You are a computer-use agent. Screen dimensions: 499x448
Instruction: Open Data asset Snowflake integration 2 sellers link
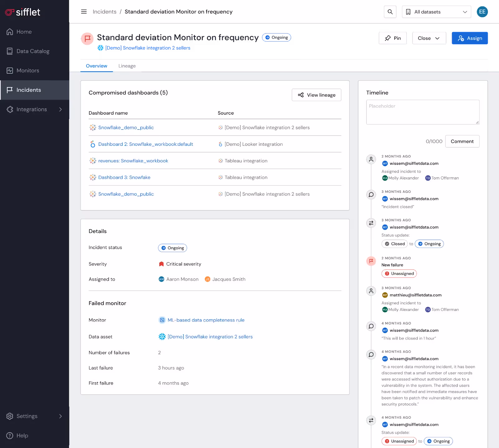pyautogui.click(x=210, y=337)
